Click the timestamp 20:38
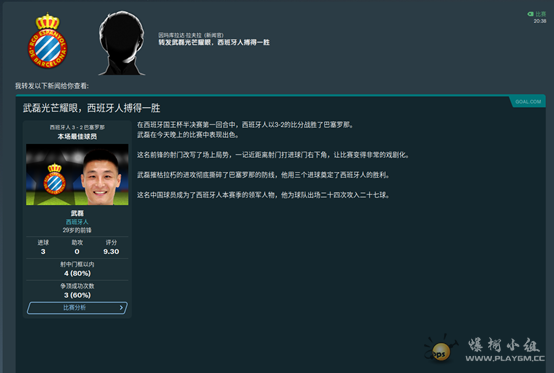Screen dimensions: 554x373 point(540,21)
